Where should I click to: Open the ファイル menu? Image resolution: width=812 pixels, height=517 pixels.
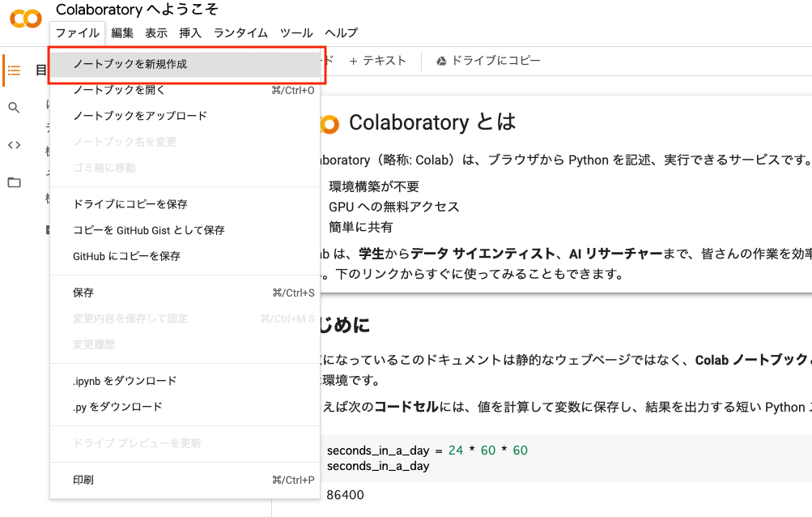(78, 33)
